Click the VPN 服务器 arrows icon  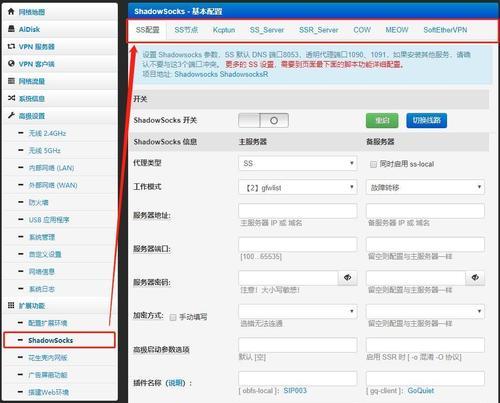[x=11, y=46]
